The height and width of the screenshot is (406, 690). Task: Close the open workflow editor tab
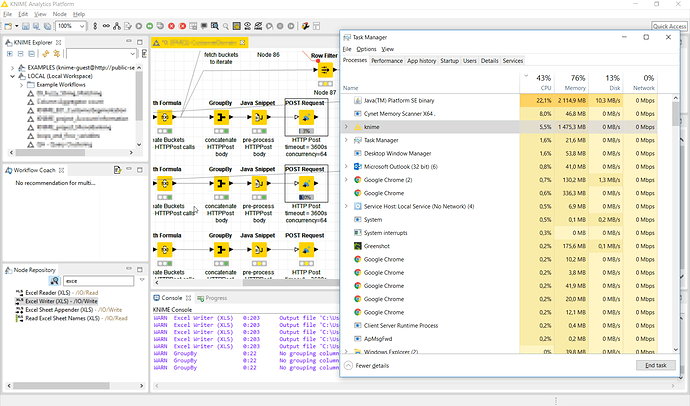pos(242,43)
